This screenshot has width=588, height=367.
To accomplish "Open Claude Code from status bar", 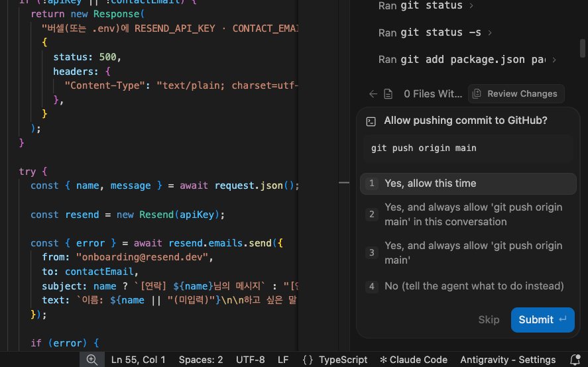I will click(x=414, y=360).
